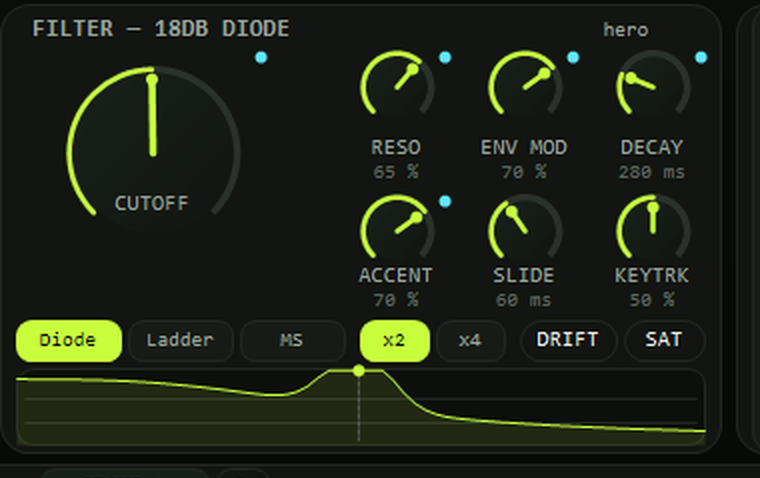Viewport: 760px width, 478px height.
Task: Toggle the DRIFT button
Action: [x=568, y=340]
